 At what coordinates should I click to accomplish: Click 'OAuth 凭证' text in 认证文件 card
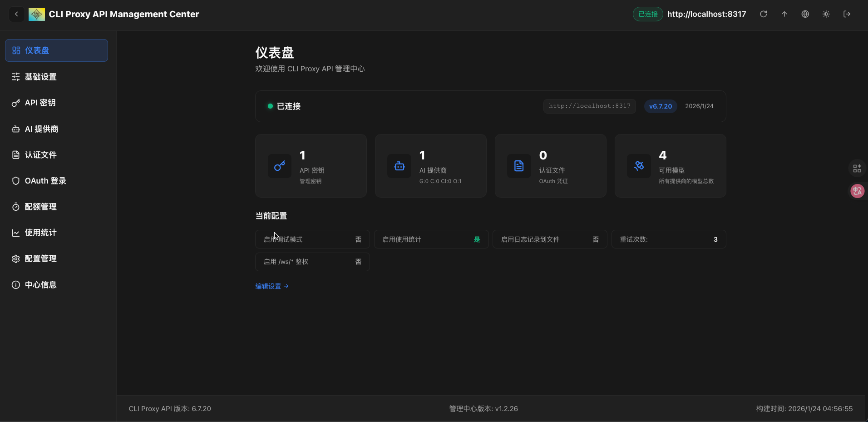553,181
